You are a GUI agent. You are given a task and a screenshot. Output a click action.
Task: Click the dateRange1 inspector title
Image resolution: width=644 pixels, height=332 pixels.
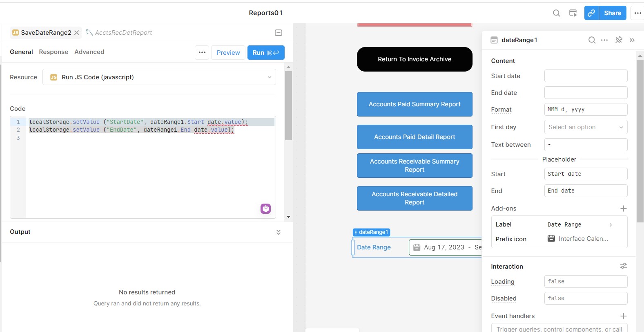(519, 40)
